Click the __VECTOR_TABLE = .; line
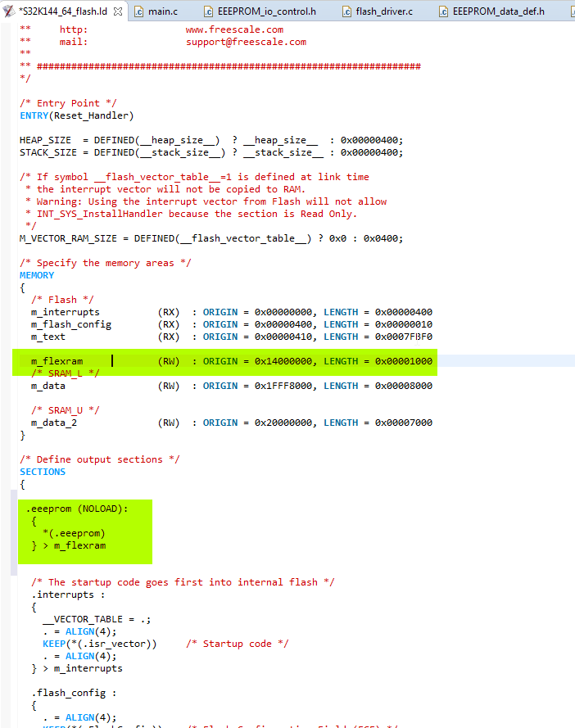 click(x=97, y=619)
